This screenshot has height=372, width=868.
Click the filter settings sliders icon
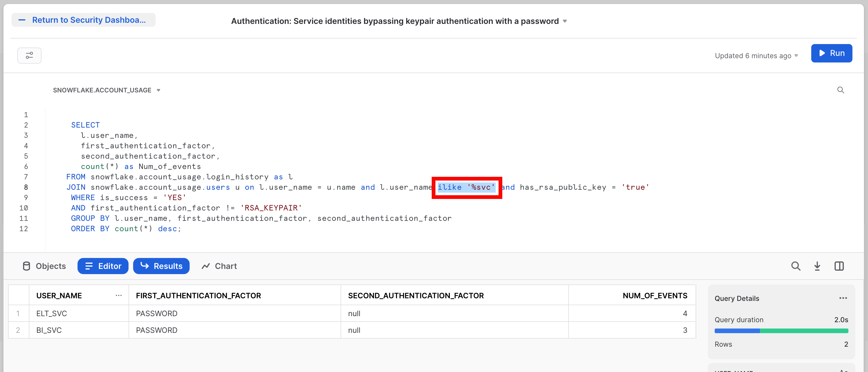pos(29,56)
